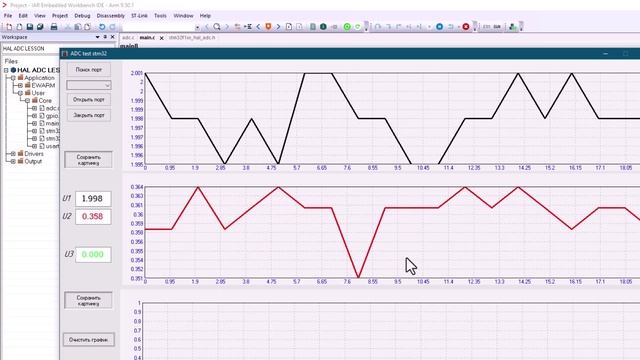Image resolution: width=640 pixels, height=360 pixels.
Task: Click the Find magnifier icon in toolbar
Action: click(217, 27)
